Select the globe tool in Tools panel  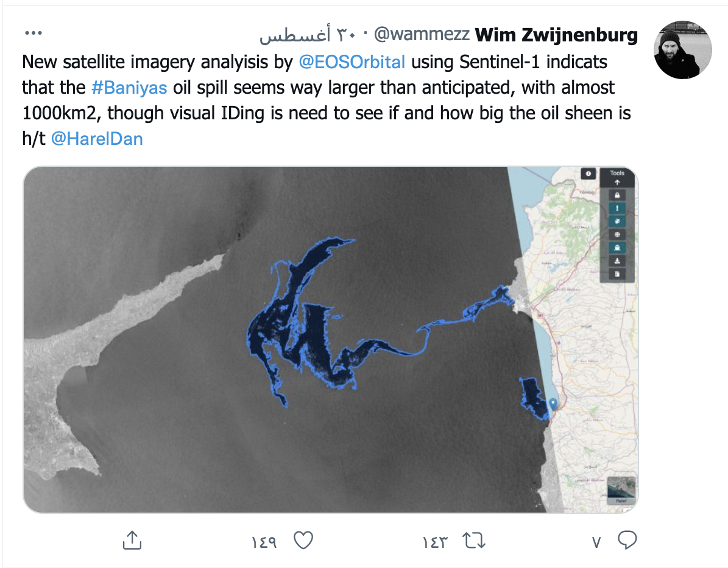(617, 234)
